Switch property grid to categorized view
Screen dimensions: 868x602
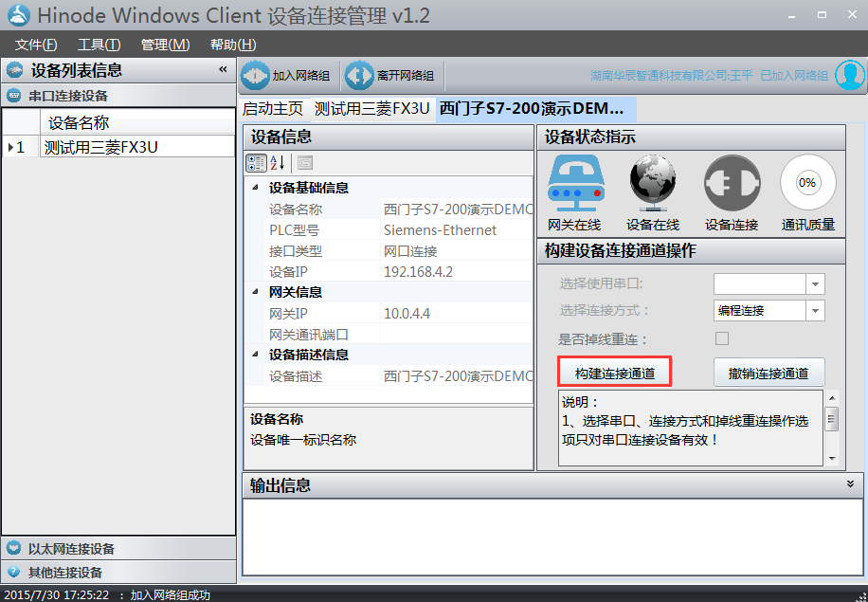(x=256, y=163)
